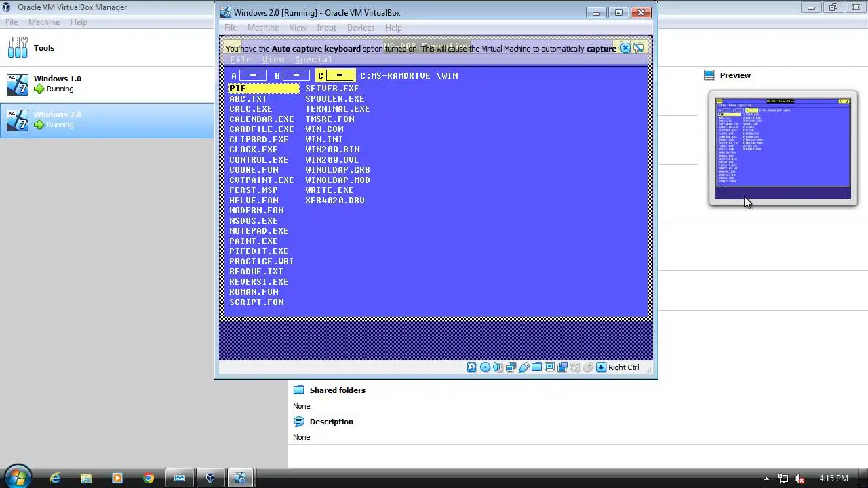The image size is (868, 488).
Task: Click the Windows start button
Action: click(18, 478)
